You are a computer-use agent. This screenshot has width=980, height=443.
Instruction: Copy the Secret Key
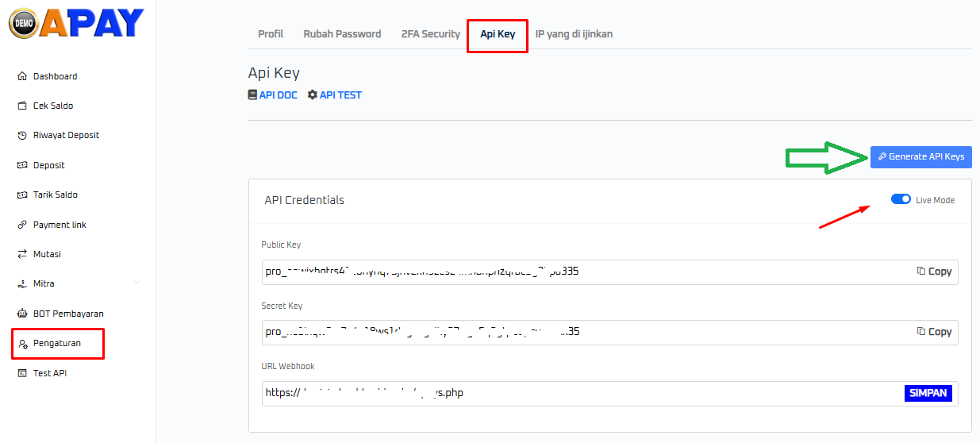pos(935,332)
